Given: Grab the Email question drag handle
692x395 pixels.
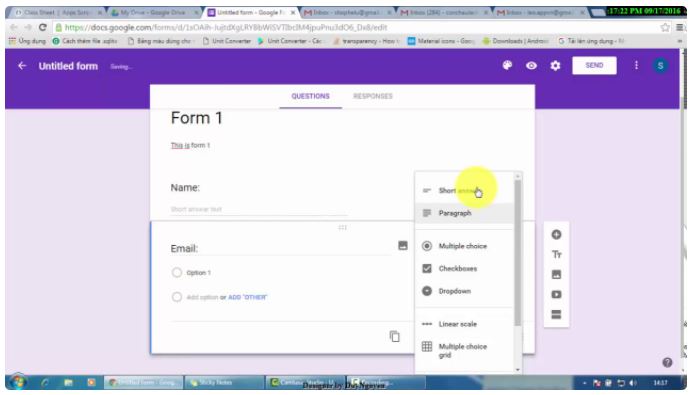Looking at the screenshot, I should pyautogui.click(x=342, y=227).
